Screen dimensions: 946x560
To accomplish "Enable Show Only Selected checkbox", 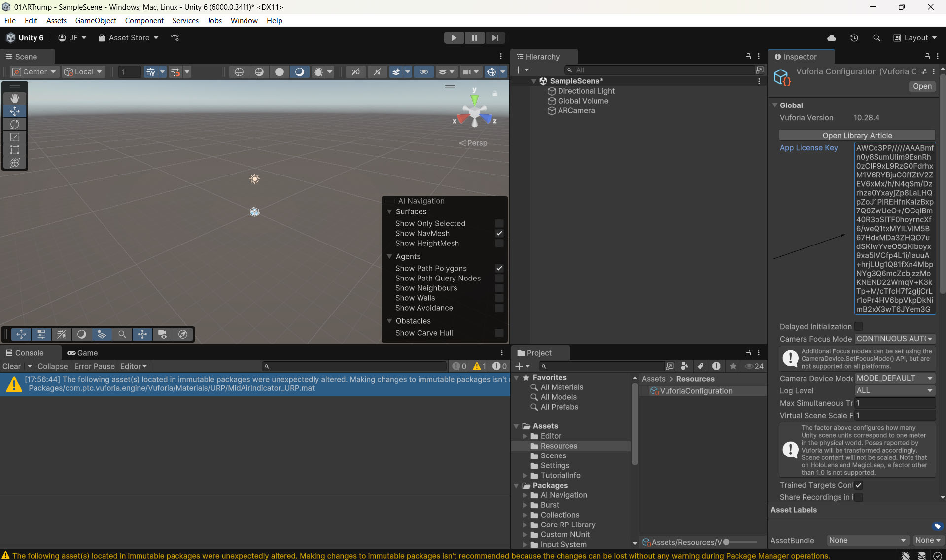I will [x=499, y=223].
